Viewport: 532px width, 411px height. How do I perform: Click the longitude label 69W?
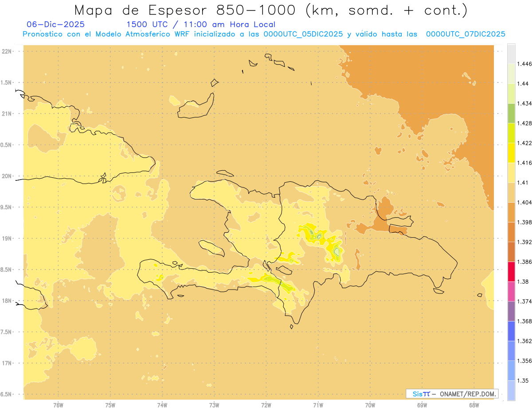422,405
